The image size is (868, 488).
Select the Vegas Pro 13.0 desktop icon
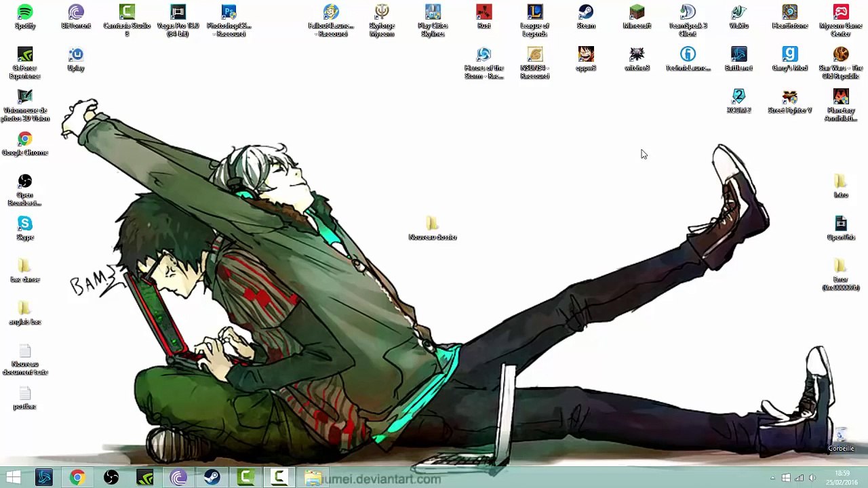click(178, 20)
